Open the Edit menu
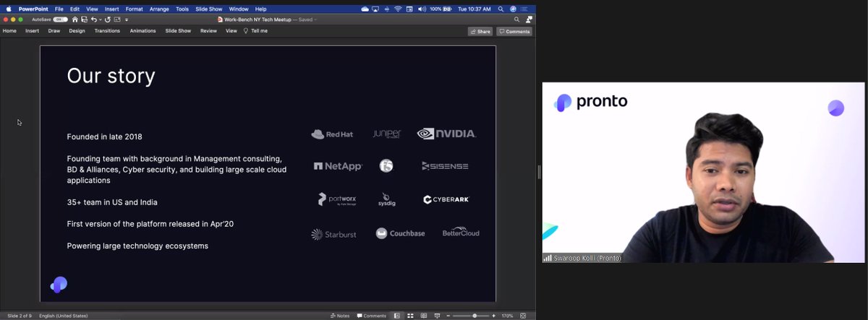Viewport: 868px width, 320px height. pyautogui.click(x=75, y=9)
